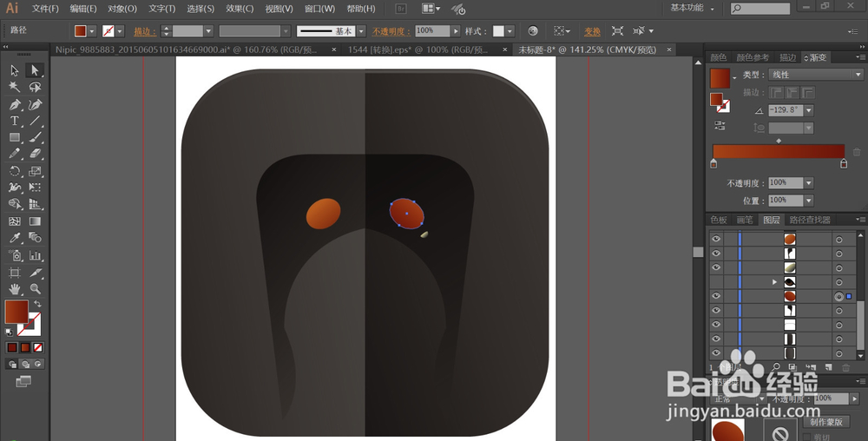
Task: Enable Draw Behind mode in toolbox
Action: pyautogui.click(x=25, y=364)
